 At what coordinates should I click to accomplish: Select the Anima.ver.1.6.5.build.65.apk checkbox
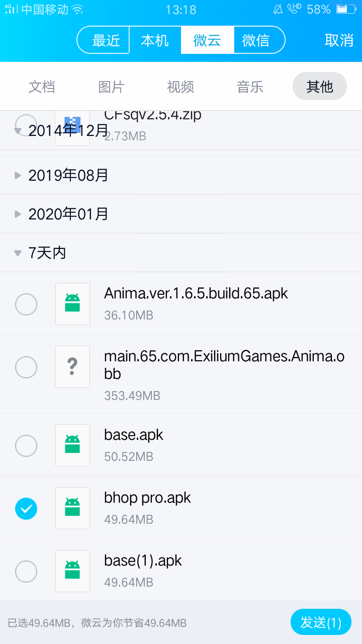(26, 304)
